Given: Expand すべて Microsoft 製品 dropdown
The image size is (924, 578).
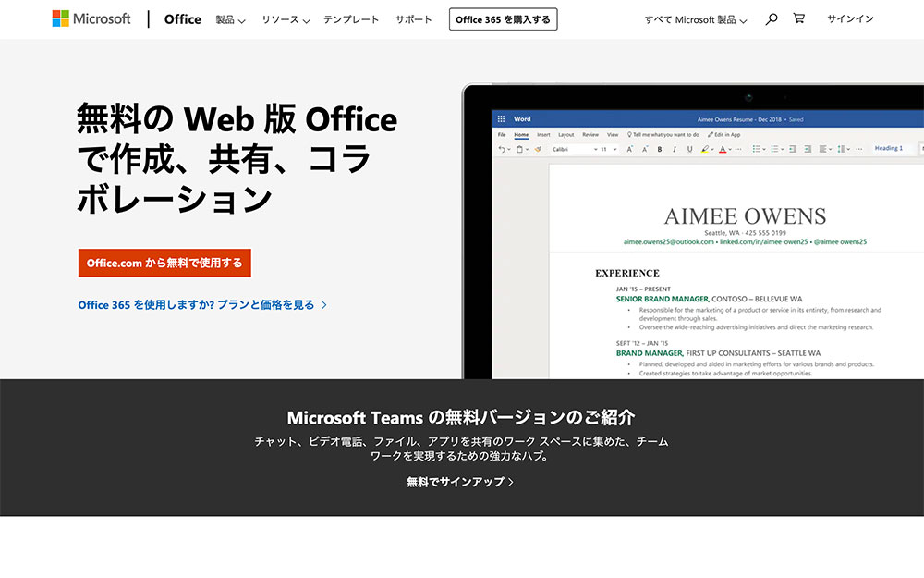Looking at the screenshot, I should click(x=696, y=19).
